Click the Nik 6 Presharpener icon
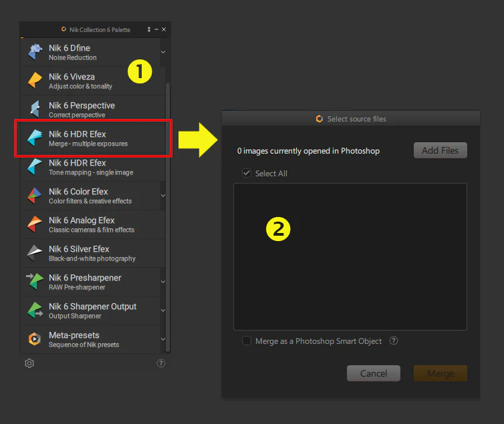Screen dimensions: 504x424 click(35, 282)
